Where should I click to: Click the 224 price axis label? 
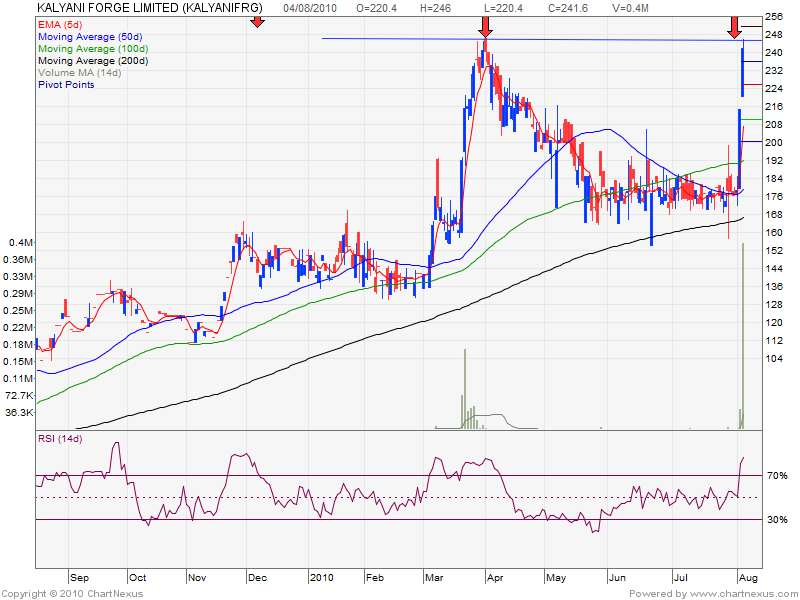[x=774, y=88]
